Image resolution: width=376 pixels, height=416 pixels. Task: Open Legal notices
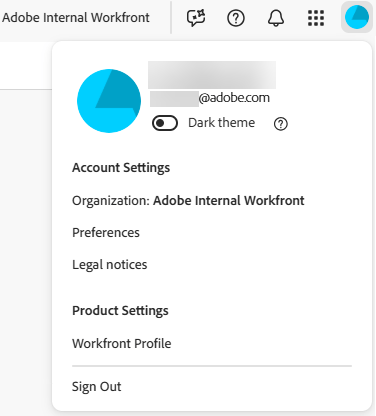(x=110, y=265)
